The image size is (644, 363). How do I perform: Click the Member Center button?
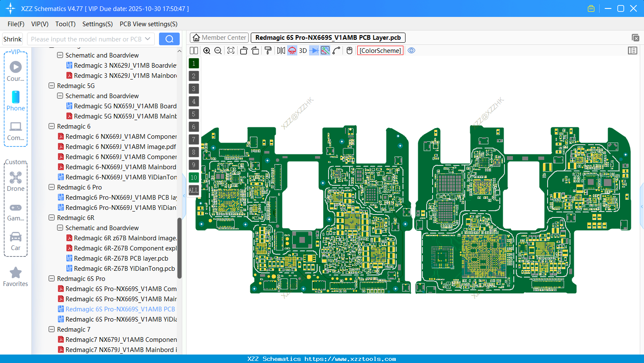[219, 37]
